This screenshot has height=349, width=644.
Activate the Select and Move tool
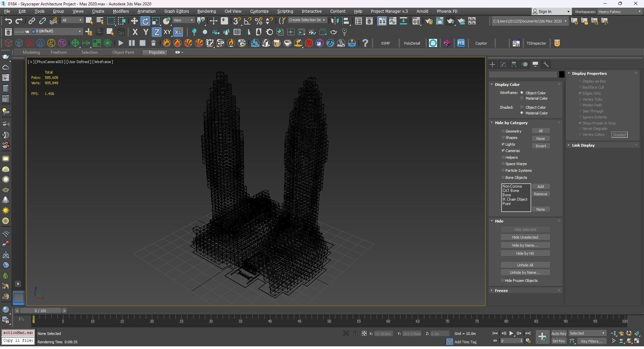(x=134, y=21)
